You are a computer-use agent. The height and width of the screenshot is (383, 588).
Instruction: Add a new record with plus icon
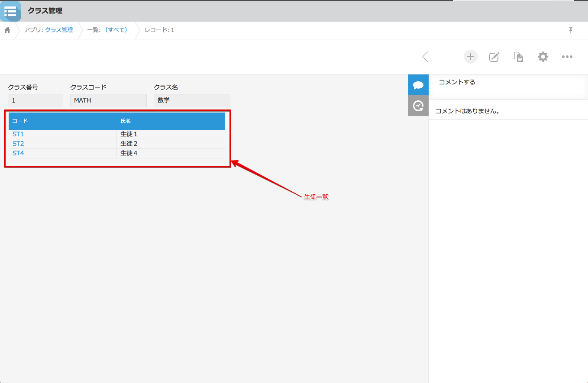(470, 57)
